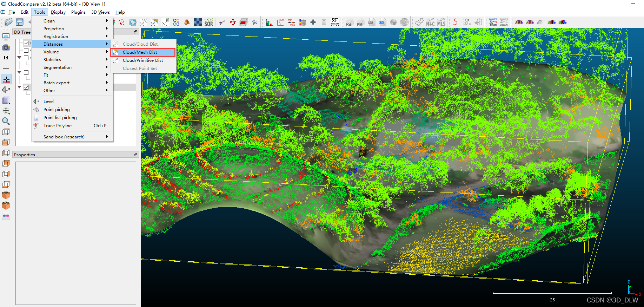This screenshot has height=307, width=644.
Task: Expand the Sand box (research) submenu
Action: click(x=72, y=137)
